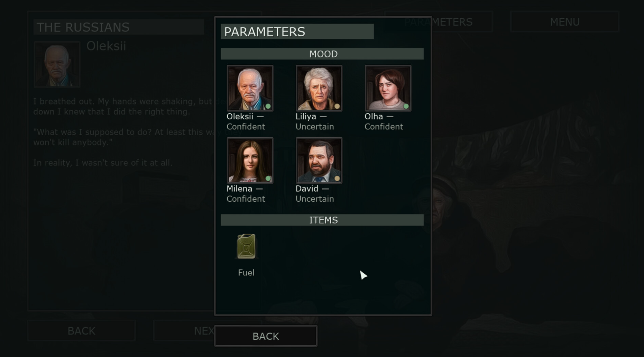Click Oleksii's small portrait in story panel
Screen dimensions: 644x357
click(57, 64)
